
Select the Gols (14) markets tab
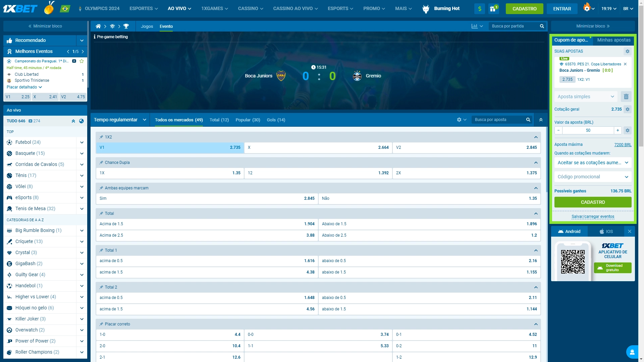[x=276, y=120]
